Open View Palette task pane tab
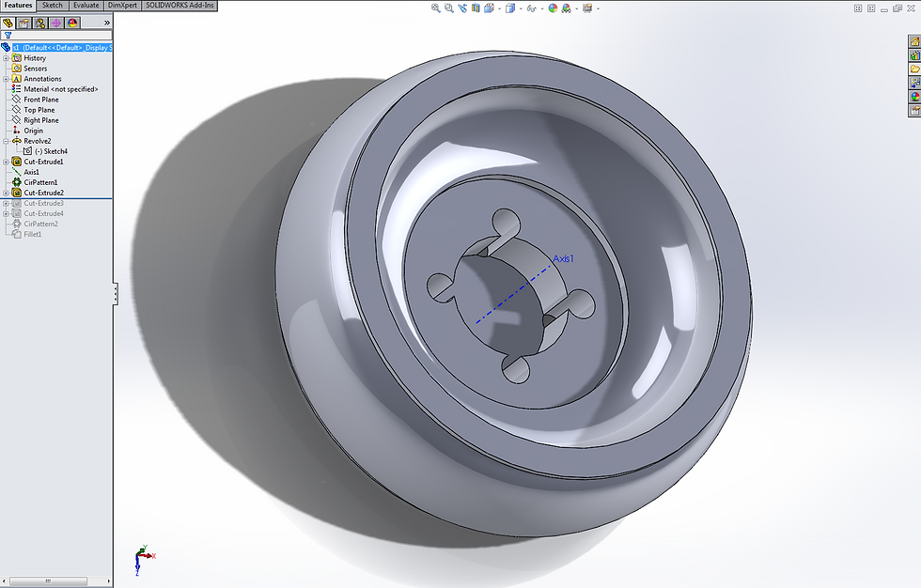 click(914, 84)
